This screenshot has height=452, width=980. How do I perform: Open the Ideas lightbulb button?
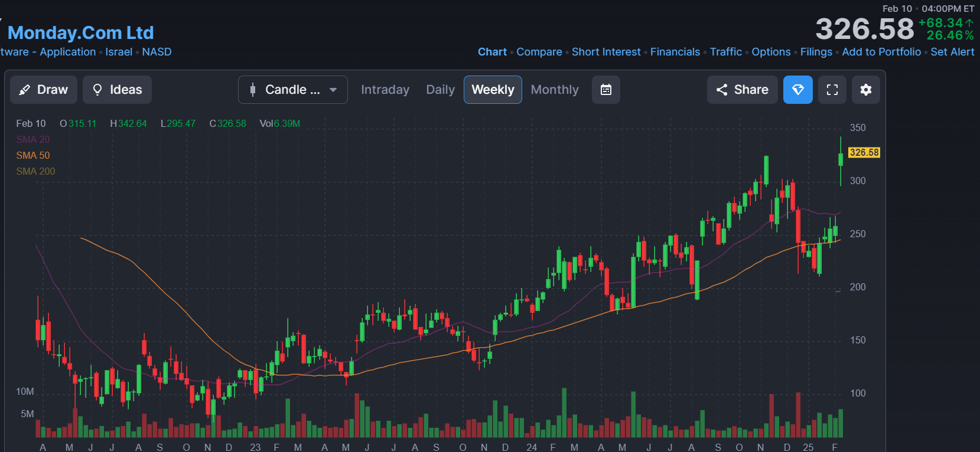117,90
